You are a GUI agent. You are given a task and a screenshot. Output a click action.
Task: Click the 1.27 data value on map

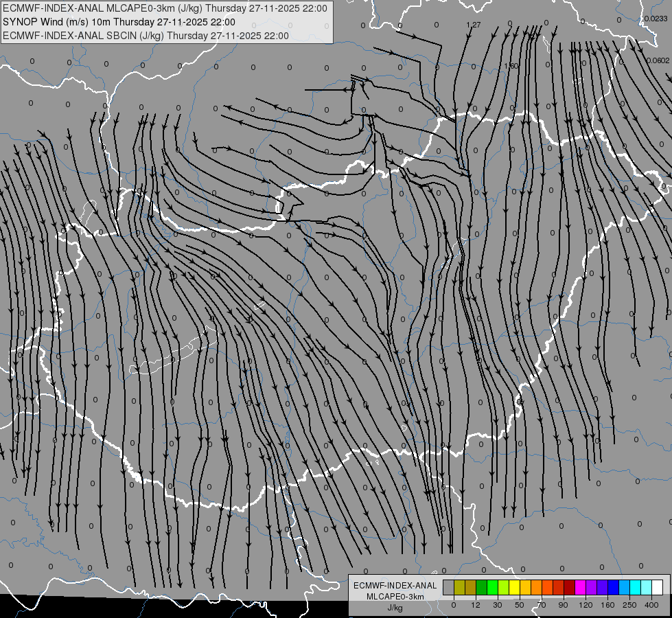pos(474,25)
